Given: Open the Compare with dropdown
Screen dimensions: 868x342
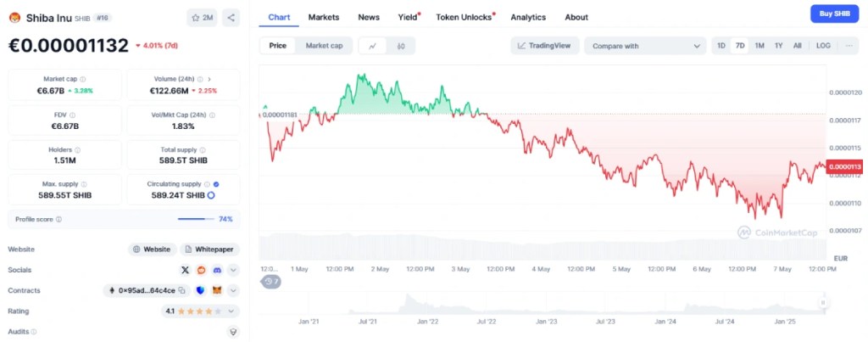Looking at the screenshot, I should [x=645, y=46].
